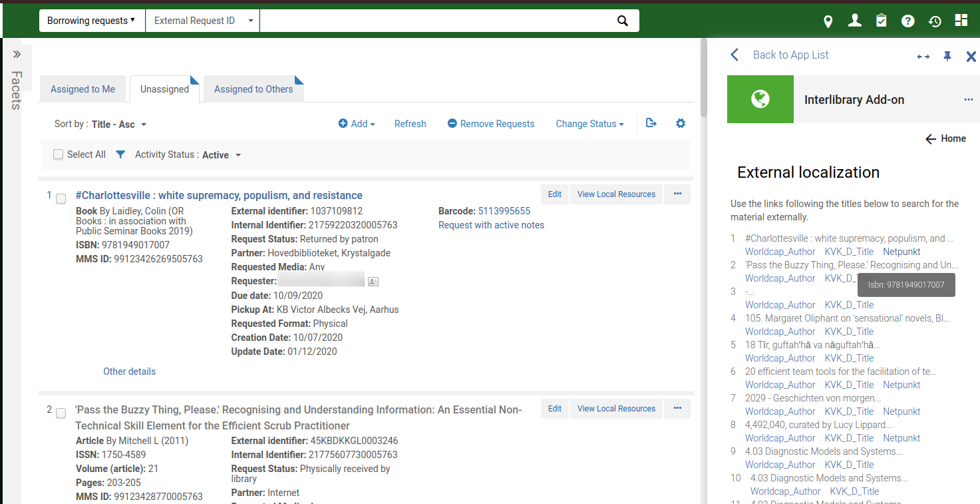Open list customization via gear icon
980x504 pixels.
pos(680,123)
